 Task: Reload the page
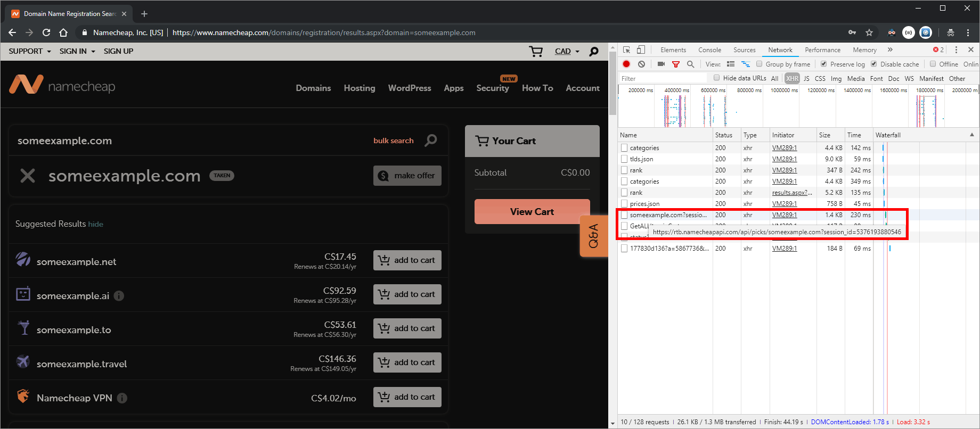tap(46, 32)
